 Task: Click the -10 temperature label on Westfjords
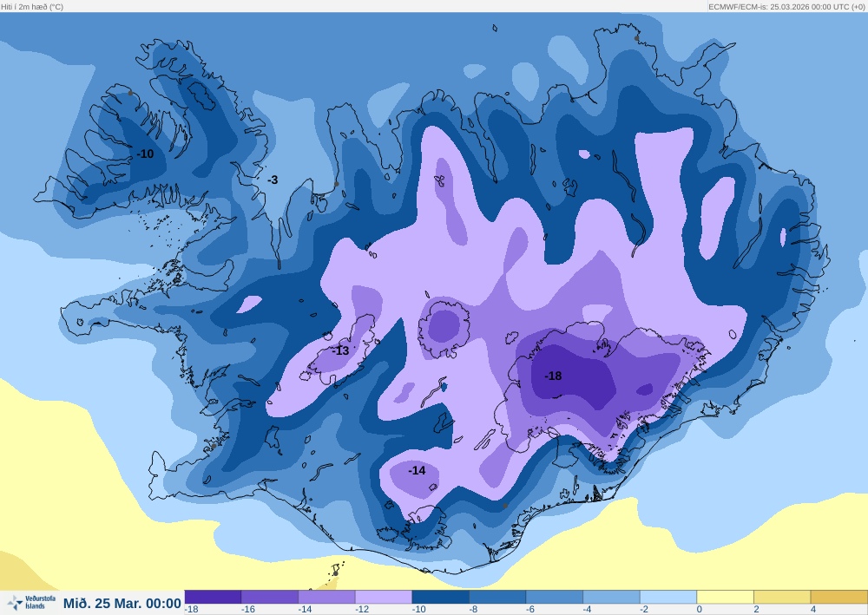[146, 154]
